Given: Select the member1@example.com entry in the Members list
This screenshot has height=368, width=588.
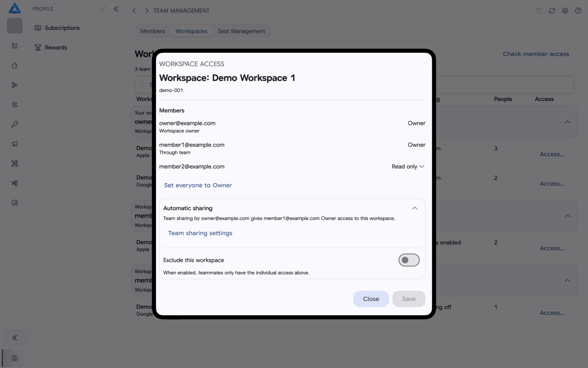Looking at the screenshot, I should pos(192,145).
